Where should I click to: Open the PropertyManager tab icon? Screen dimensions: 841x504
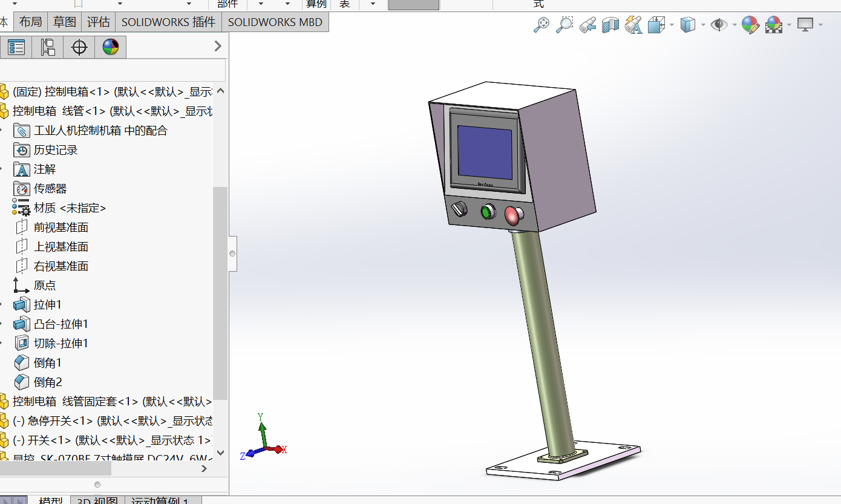tap(16, 47)
